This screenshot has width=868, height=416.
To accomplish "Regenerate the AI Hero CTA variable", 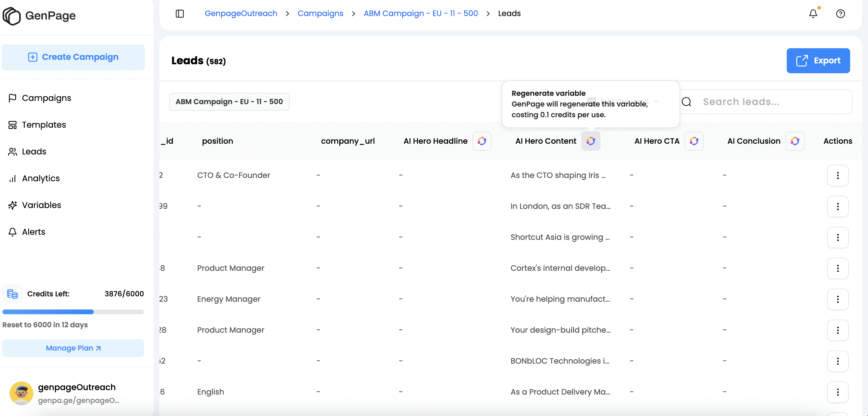I will (694, 141).
